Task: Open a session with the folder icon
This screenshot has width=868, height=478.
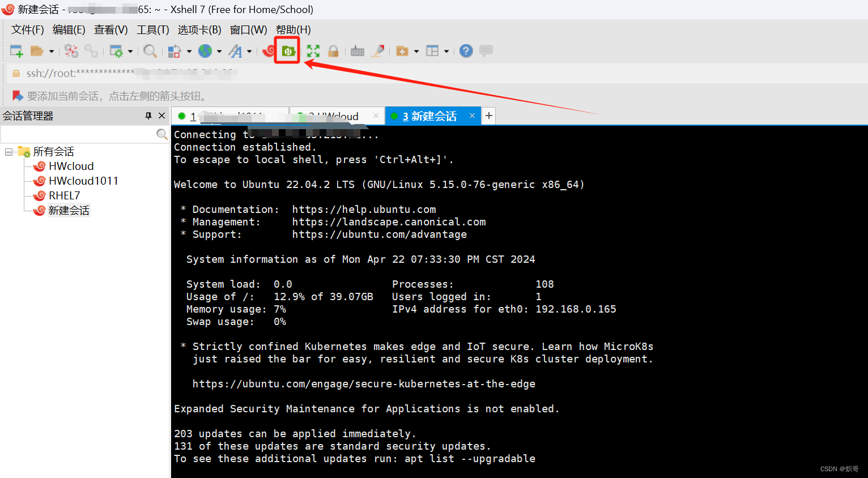Action: pos(37,51)
